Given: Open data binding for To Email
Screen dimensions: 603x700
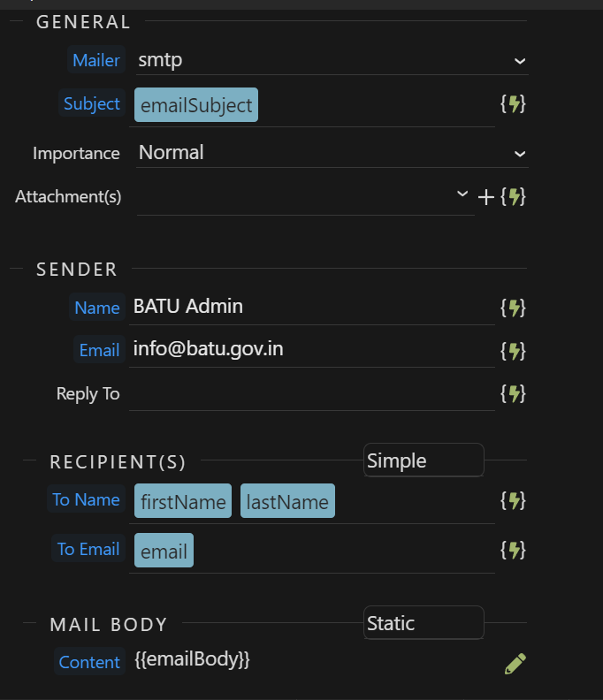Looking at the screenshot, I should (513, 550).
